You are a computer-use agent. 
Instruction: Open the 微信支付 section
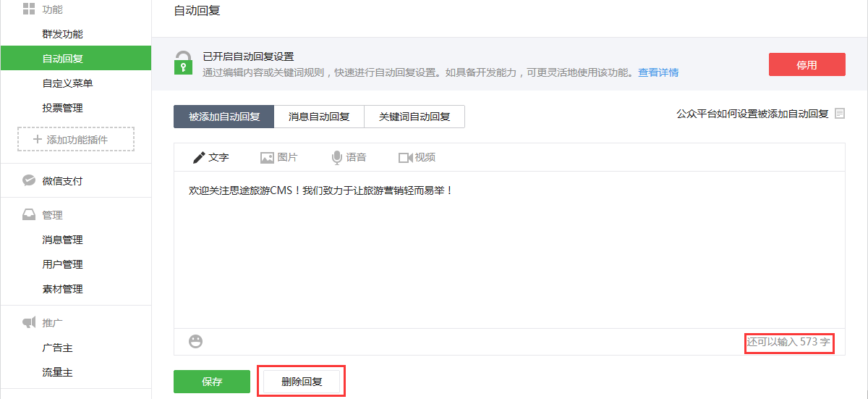tap(62, 181)
